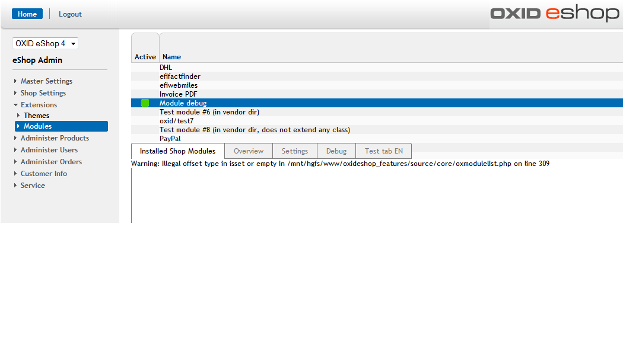Expand Administer Users menu
This screenshot has width=623, height=364.
[49, 150]
